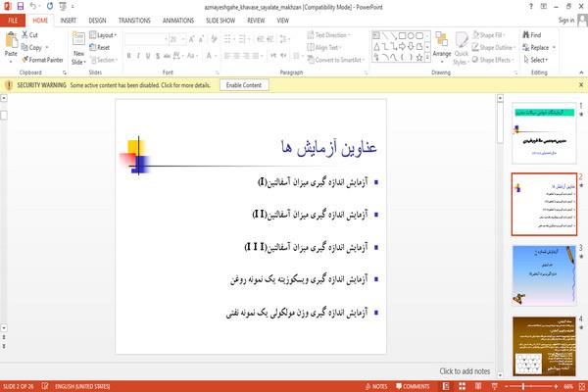Screen dimensions: 588x392
Task: Switch to the ANIMATIONS tab
Action: tap(178, 21)
